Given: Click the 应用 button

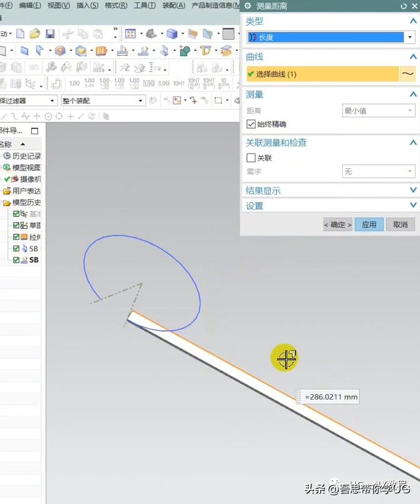Looking at the screenshot, I should [369, 225].
